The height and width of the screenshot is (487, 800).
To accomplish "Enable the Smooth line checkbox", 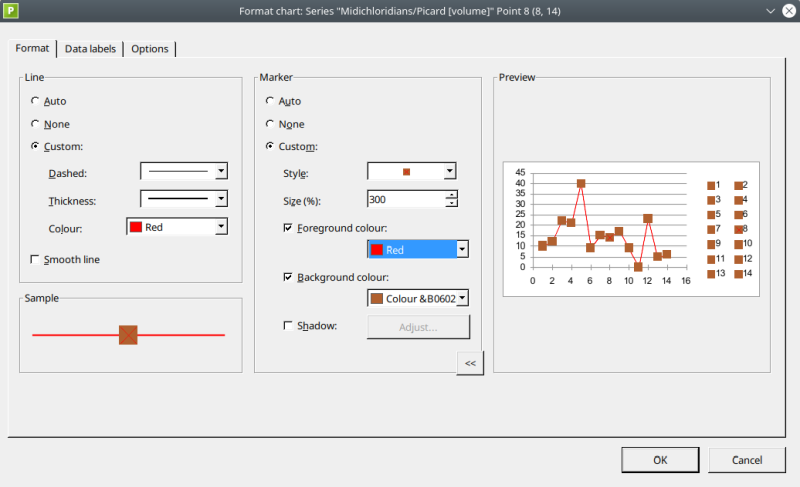I will click(x=37, y=260).
